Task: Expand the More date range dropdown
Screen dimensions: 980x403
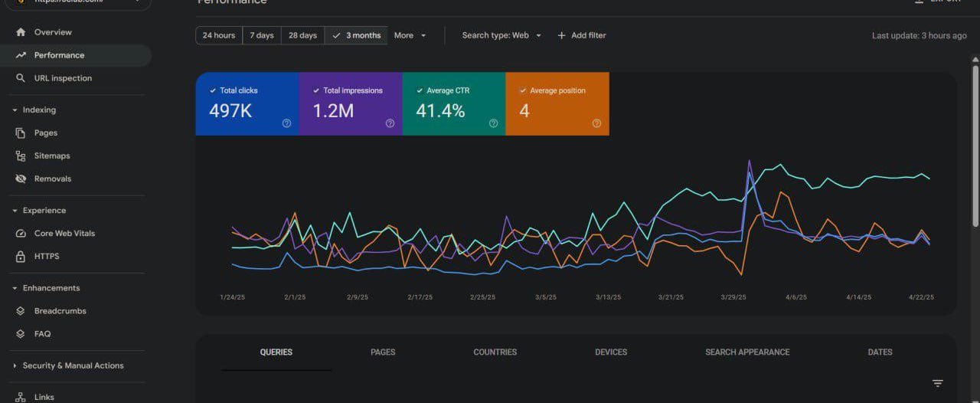Action: 410,35
